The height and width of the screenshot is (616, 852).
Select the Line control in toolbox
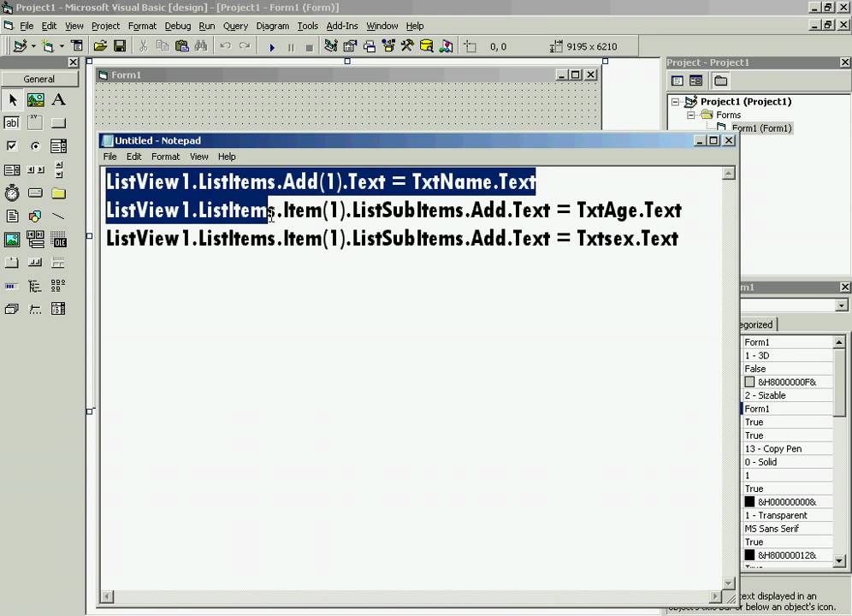pos(58,216)
